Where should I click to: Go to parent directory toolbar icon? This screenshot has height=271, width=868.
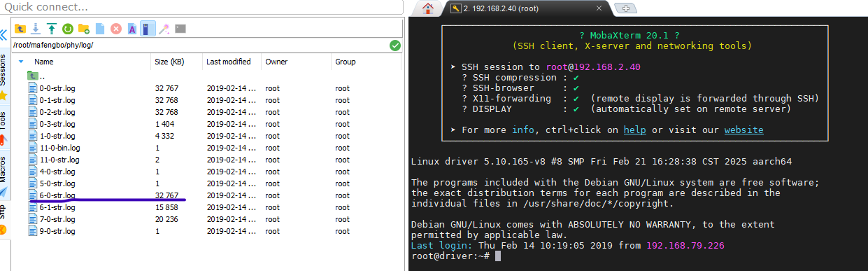click(x=20, y=29)
